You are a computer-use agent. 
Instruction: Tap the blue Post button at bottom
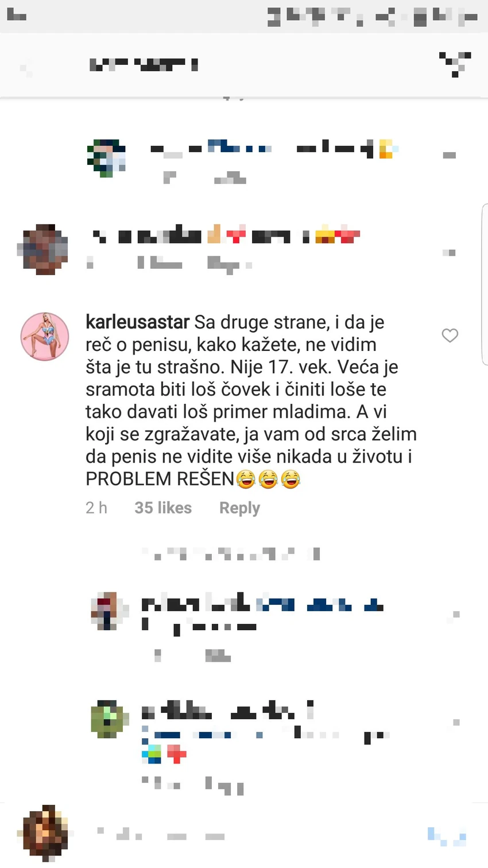(x=447, y=836)
